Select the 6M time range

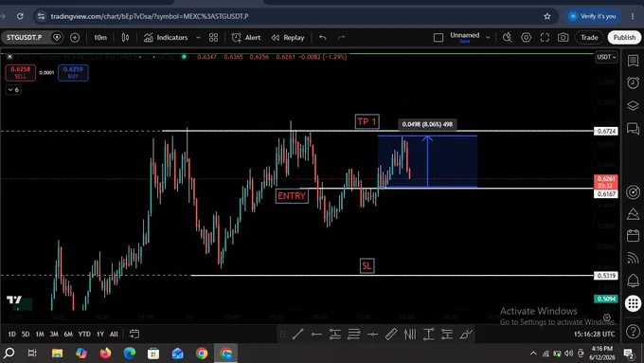pos(68,334)
